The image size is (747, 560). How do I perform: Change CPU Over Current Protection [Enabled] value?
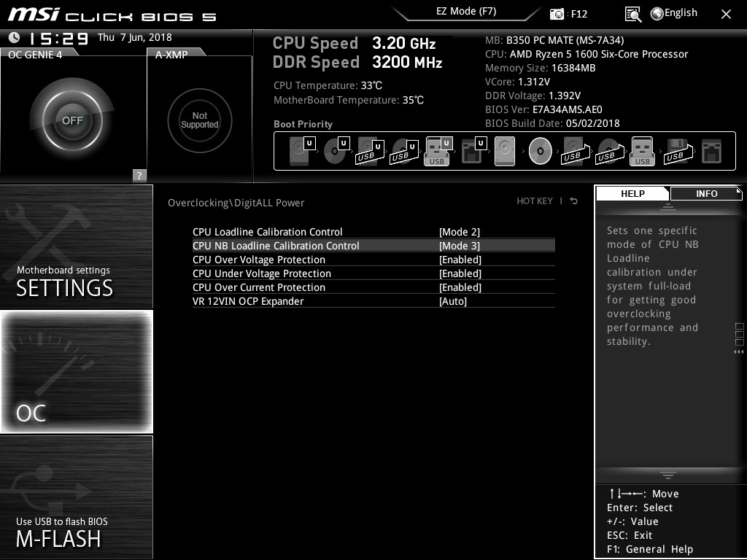[460, 287]
